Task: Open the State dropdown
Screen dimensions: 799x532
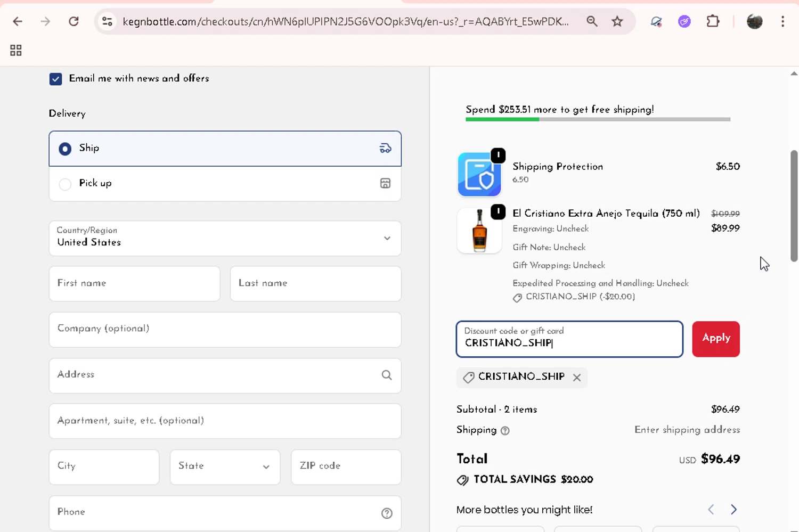Action: (x=225, y=467)
